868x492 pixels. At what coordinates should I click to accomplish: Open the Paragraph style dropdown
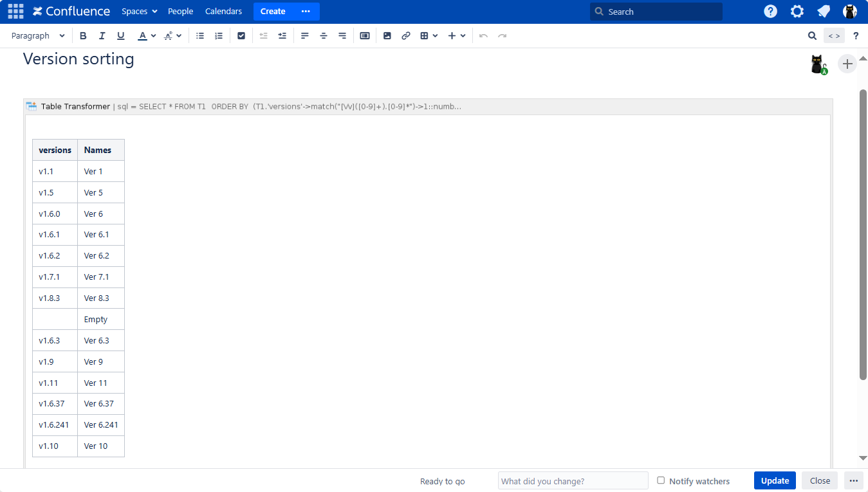click(x=38, y=36)
